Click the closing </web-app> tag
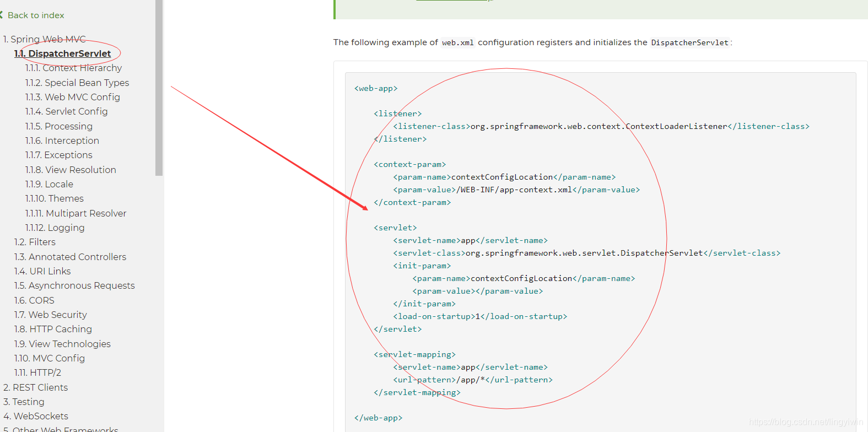 coord(378,418)
